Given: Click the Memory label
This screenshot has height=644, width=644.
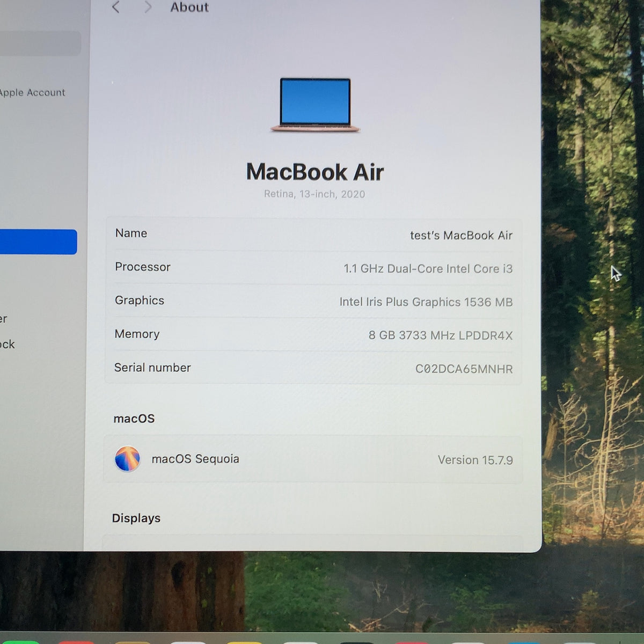Looking at the screenshot, I should [137, 334].
